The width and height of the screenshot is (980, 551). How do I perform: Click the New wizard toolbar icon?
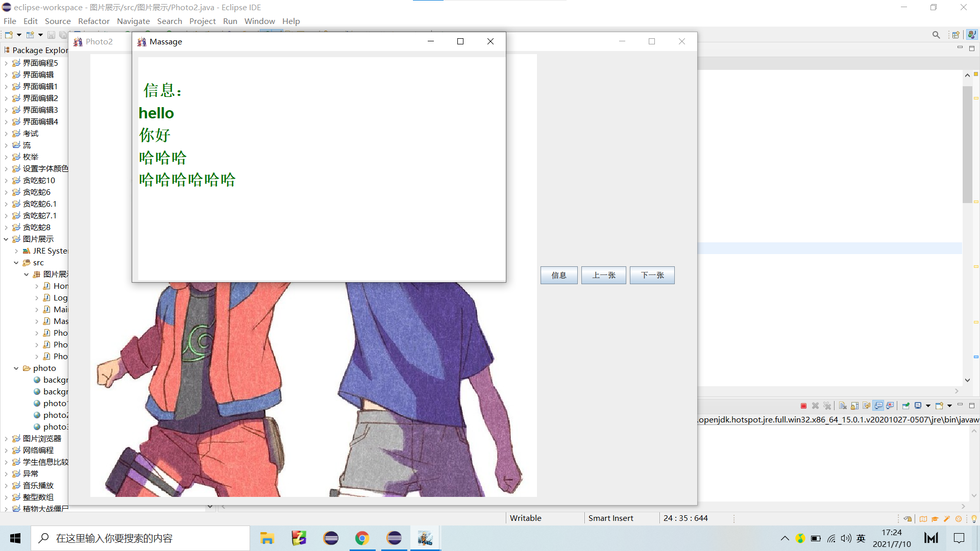pyautogui.click(x=9, y=35)
